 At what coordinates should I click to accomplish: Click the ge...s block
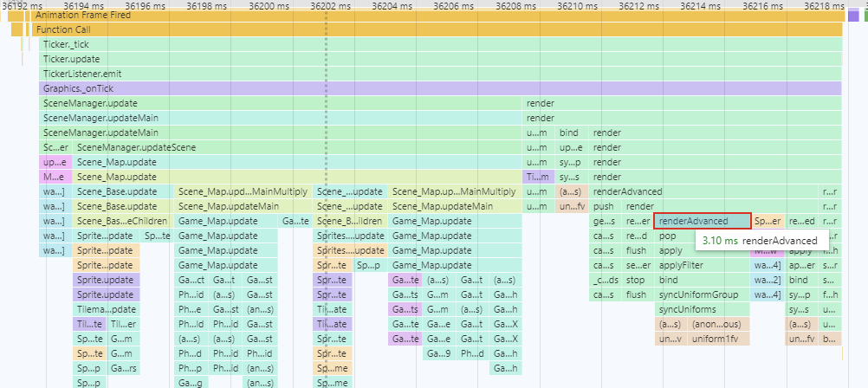pos(606,221)
